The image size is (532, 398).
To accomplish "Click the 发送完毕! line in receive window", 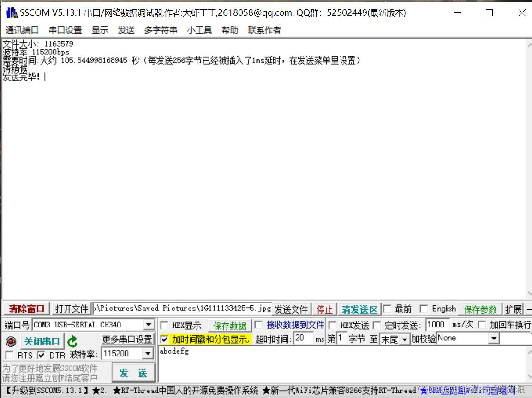I will click(x=21, y=77).
